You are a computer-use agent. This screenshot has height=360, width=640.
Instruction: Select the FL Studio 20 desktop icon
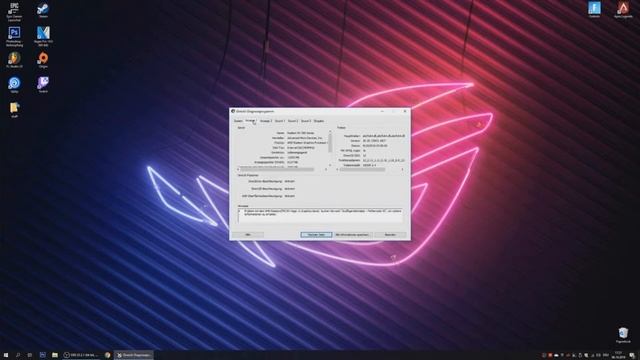(x=14, y=60)
